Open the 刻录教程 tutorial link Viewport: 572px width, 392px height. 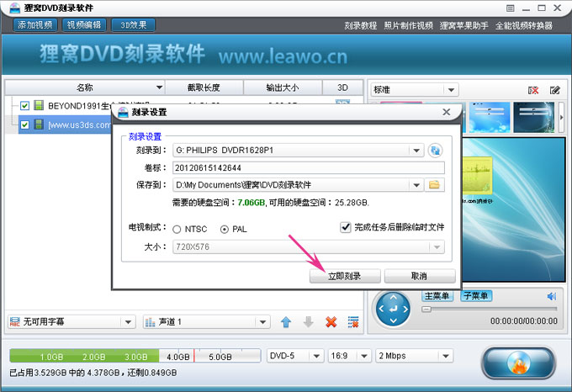(360, 25)
